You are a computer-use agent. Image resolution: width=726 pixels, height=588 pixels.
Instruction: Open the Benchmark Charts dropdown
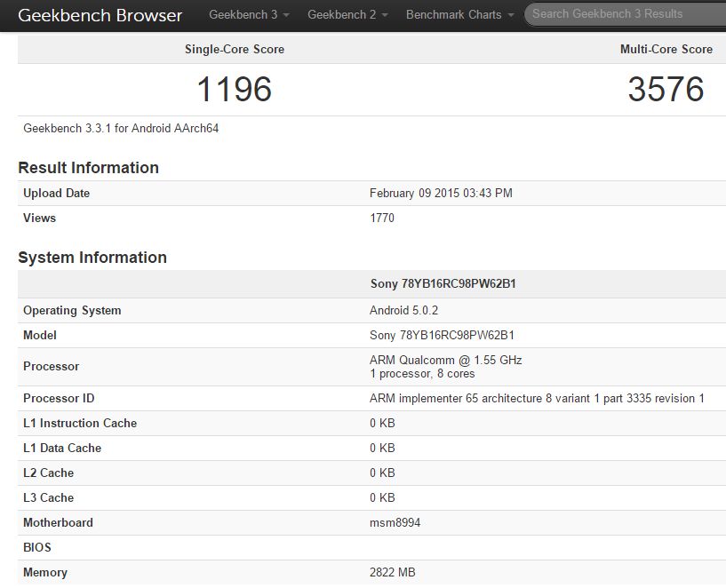click(x=459, y=15)
